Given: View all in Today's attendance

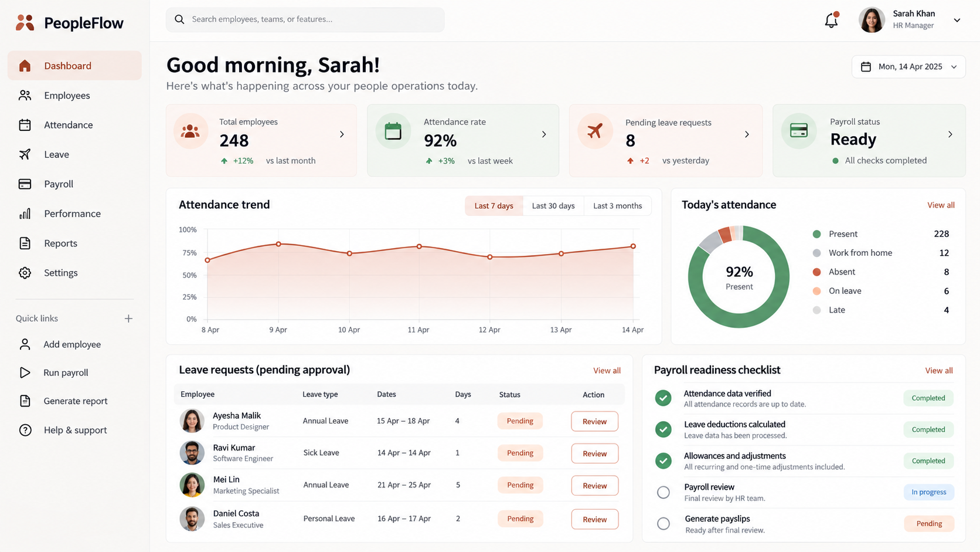Looking at the screenshot, I should pyautogui.click(x=941, y=205).
